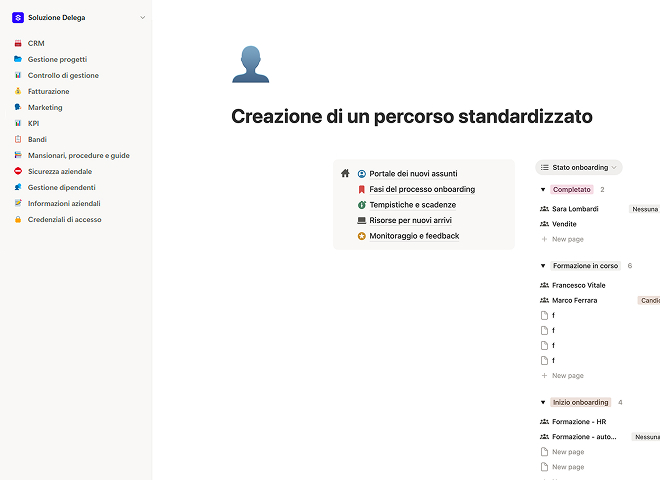Click the Inizio onboarding status tag
The height and width of the screenshot is (480, 660).
click(580, 403)
